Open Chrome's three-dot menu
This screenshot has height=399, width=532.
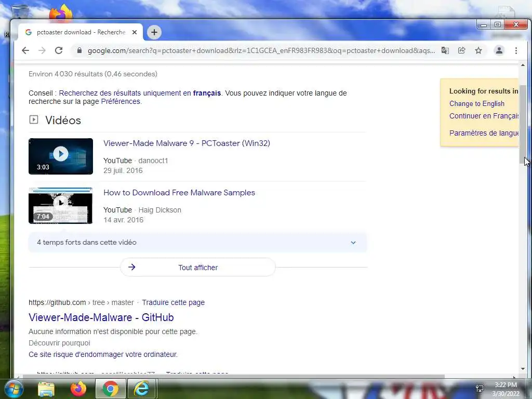coord(516,50)
